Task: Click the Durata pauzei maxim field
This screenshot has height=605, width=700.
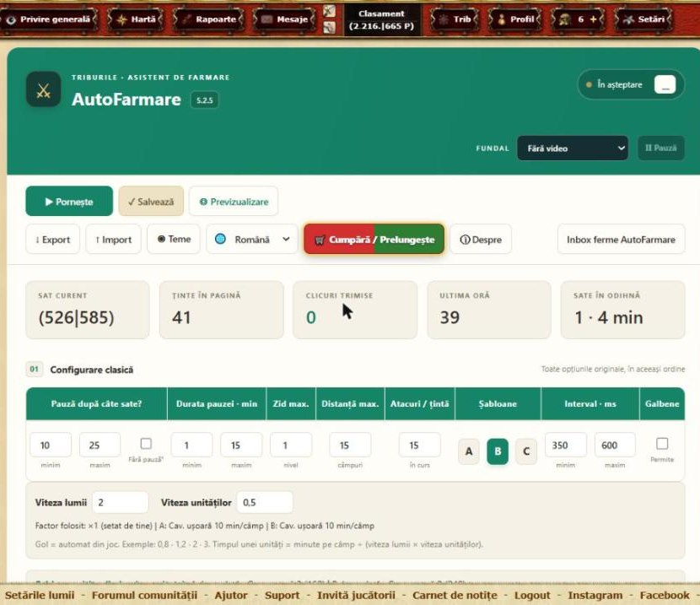Action: 241,445
